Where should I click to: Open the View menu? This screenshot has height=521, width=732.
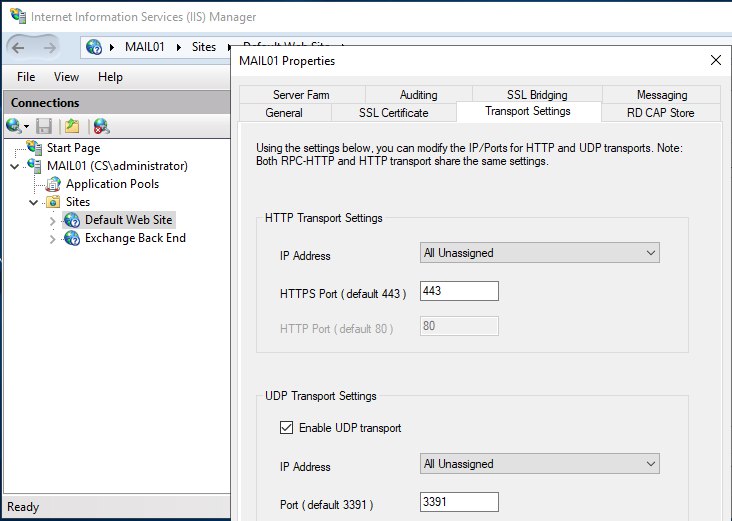66,77
